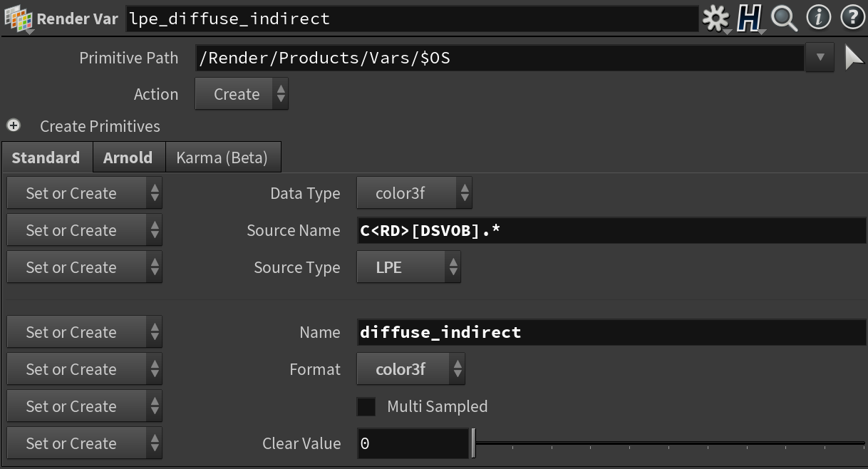Open the node info icon
Image resolution: width=868 pixels, height=469 pixels.
[x=819, y=18]
